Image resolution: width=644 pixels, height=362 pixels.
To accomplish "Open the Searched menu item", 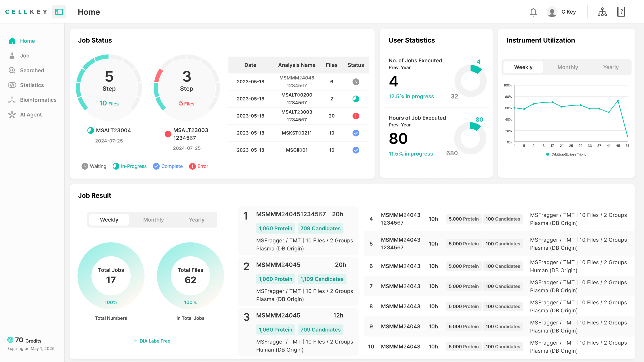I will point(32,70).
